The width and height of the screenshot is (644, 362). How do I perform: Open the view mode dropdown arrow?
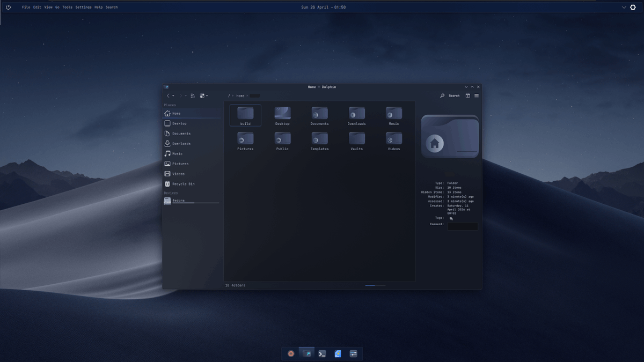(x=206, y=95)
